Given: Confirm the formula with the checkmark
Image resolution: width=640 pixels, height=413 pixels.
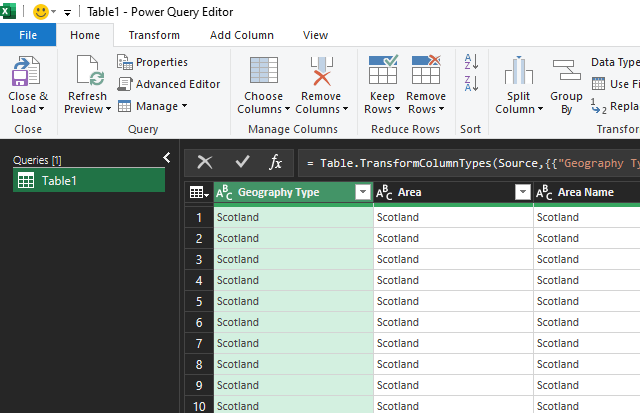Looking at the screenshot, I should [242, 162].
